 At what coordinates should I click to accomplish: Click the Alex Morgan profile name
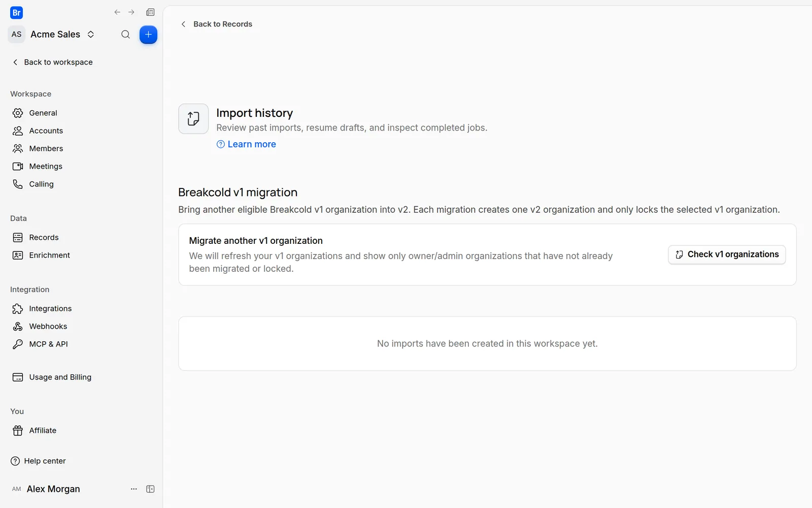click(53, 489)
